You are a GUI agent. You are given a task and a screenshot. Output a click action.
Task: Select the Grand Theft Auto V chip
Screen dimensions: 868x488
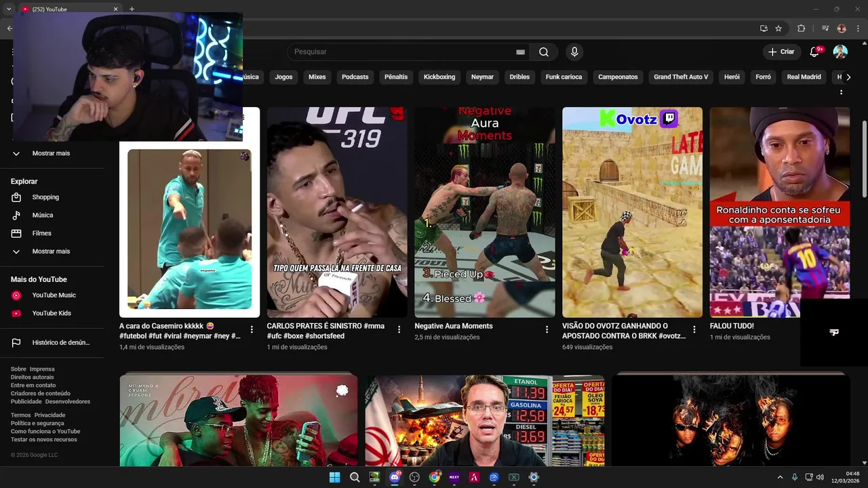(x=681, y=77)
